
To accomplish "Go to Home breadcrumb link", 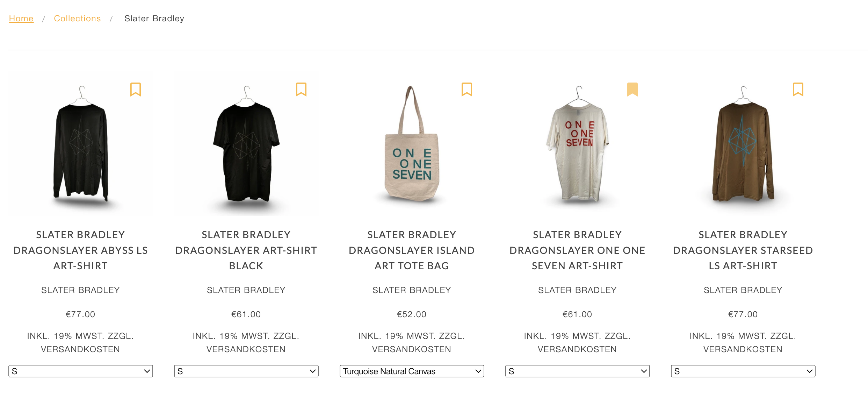I will click(x=21, y=19).
